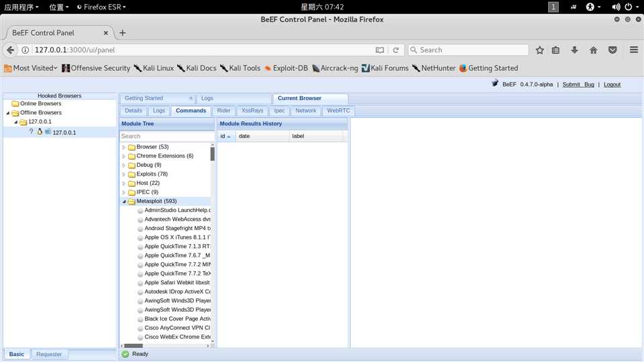Bookmark this page with the star icon
The width and height of the screenshot is (644, 362).
(x=539, y=50)
